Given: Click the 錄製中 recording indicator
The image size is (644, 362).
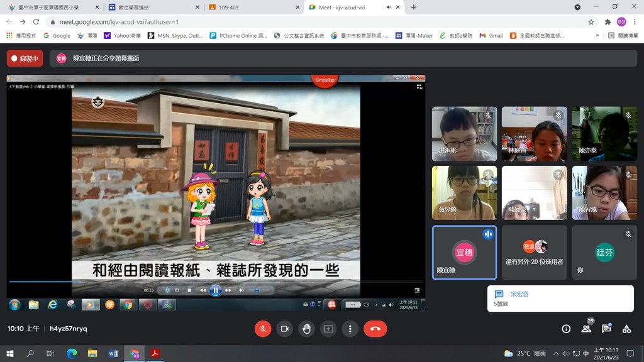Looking at the screenshot, I should coord(25,58).
